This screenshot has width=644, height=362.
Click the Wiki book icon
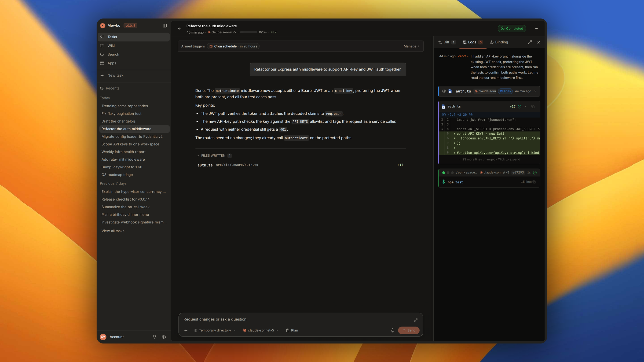click(x=102, y=46)
